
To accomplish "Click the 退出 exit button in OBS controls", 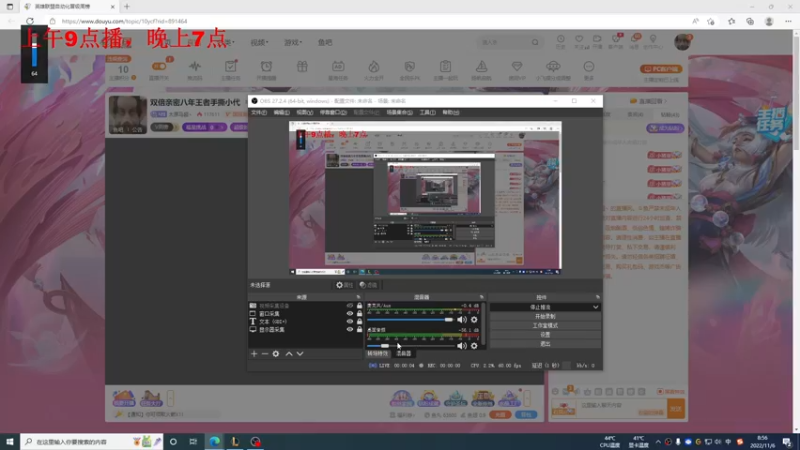I will pos(545,344).
